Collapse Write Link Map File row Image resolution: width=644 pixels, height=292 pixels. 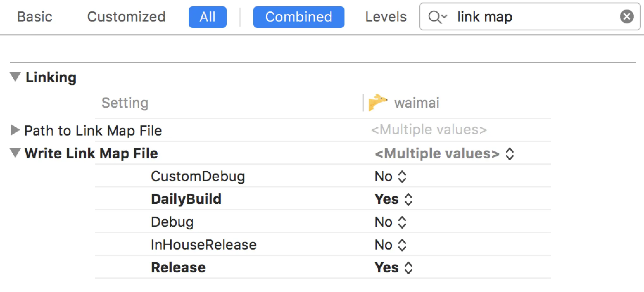tap(15, 153)
